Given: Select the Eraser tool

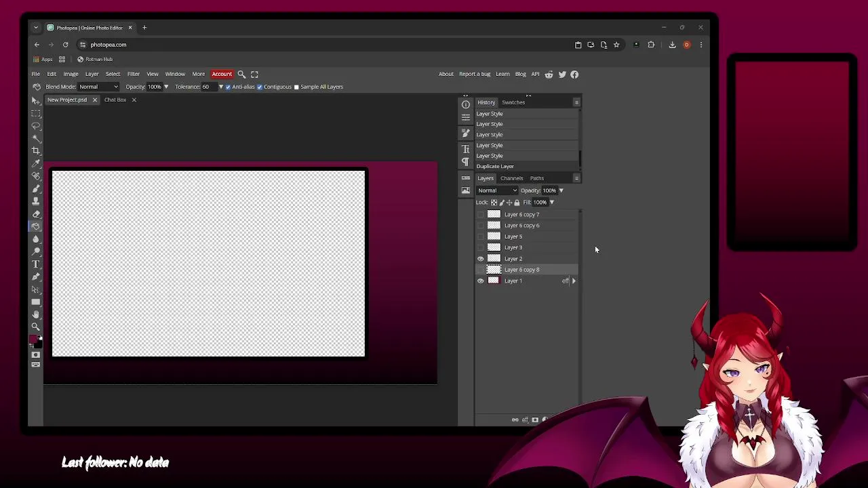Looking at the screenshot, I should pyautogui.click(x=36, y=213).
